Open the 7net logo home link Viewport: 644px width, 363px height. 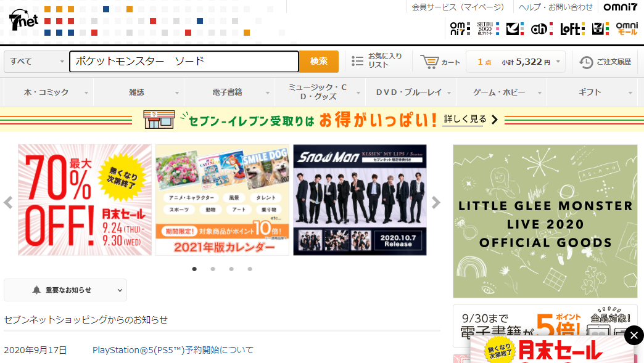[24, 20]
